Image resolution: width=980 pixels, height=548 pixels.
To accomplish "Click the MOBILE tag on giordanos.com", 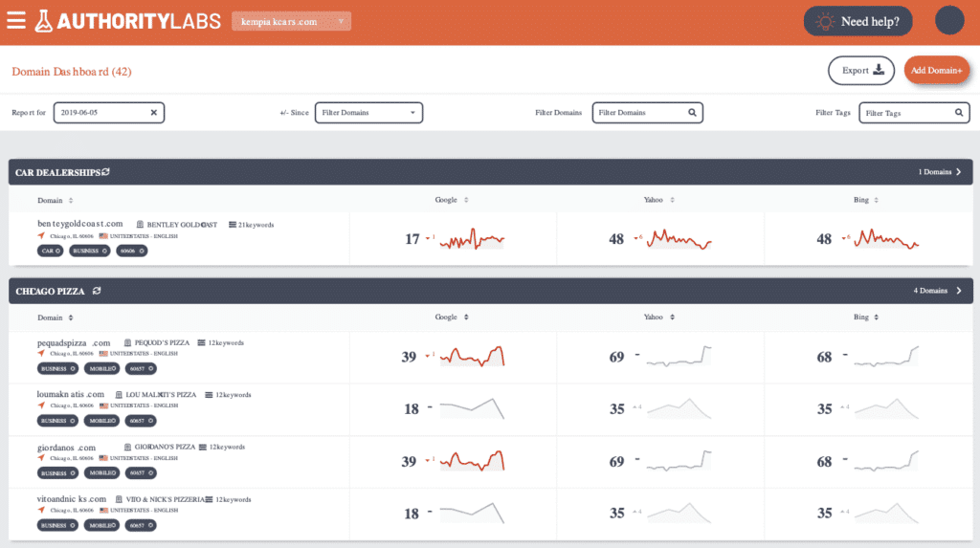I will click(101, 473).
